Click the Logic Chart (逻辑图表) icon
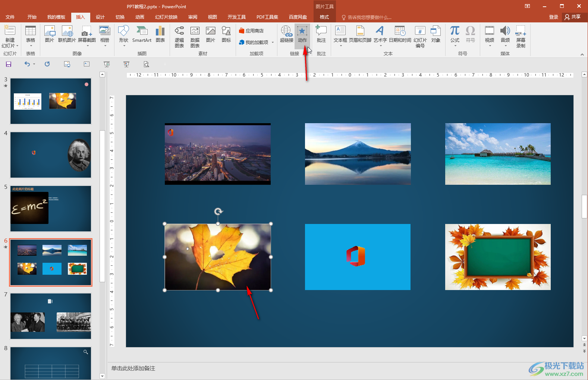The width and height of the screenshot is (588, 380). (179, 37)
